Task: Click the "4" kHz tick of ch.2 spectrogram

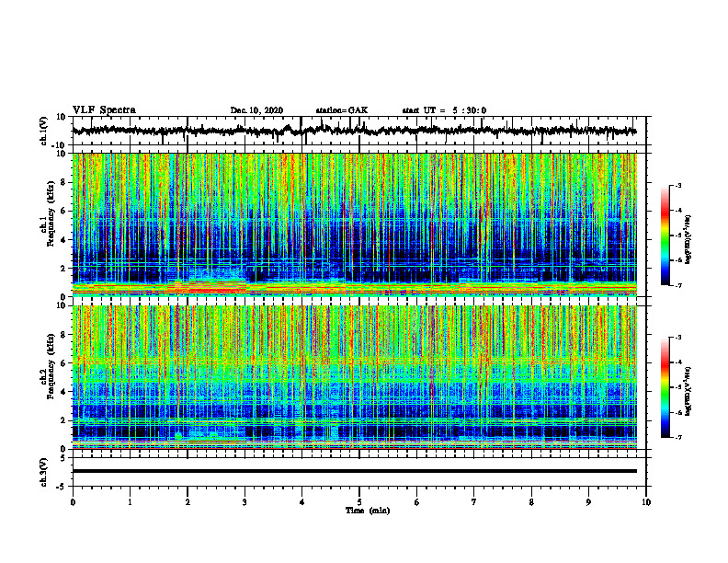Action: pos(65,392)
